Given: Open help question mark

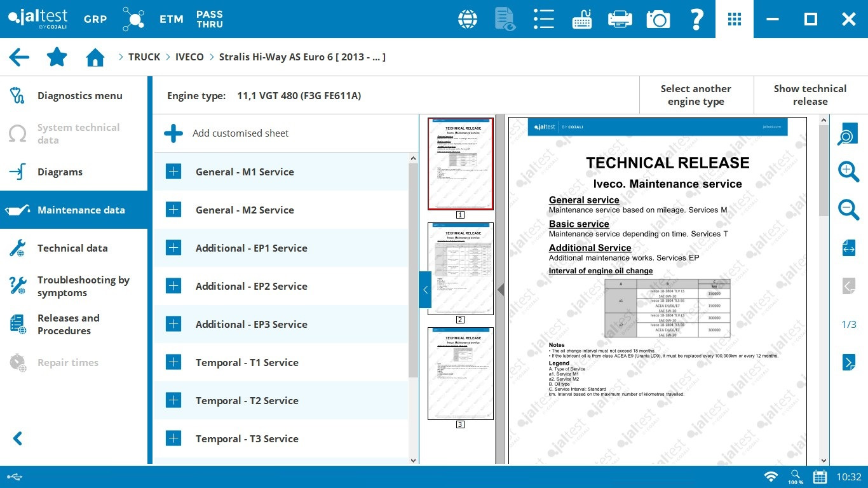Looking at the screenshot, I should [x=696, y=19].
